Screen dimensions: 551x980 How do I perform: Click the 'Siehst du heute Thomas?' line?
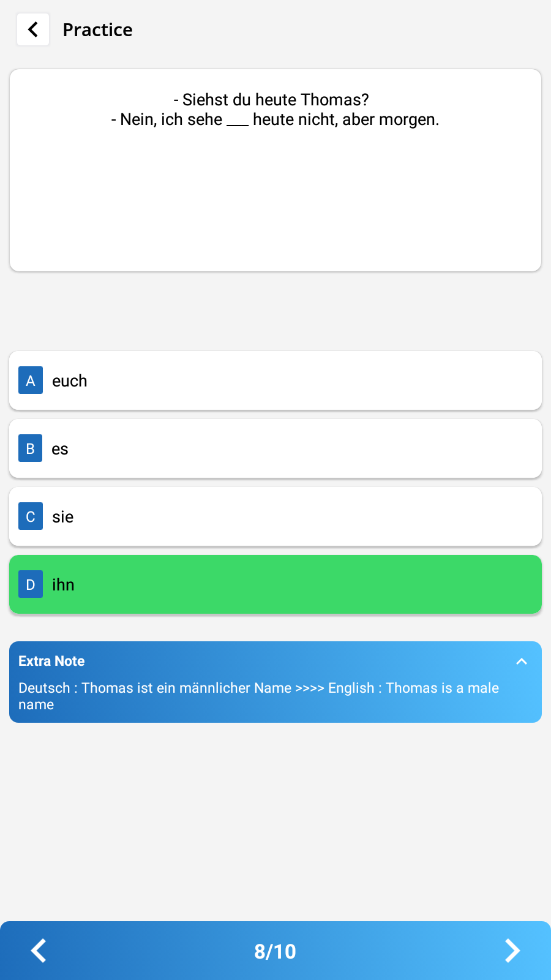tap(271, 99)
